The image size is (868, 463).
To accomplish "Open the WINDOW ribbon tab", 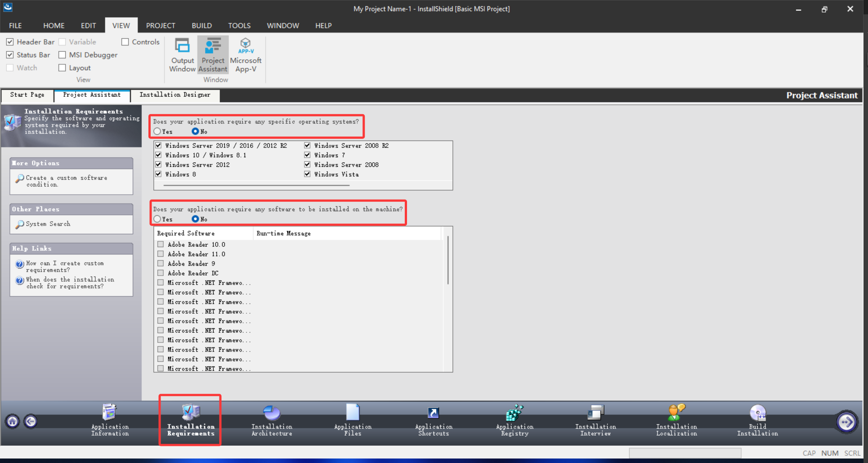I will pyautogui.click(x=283, y=26).
